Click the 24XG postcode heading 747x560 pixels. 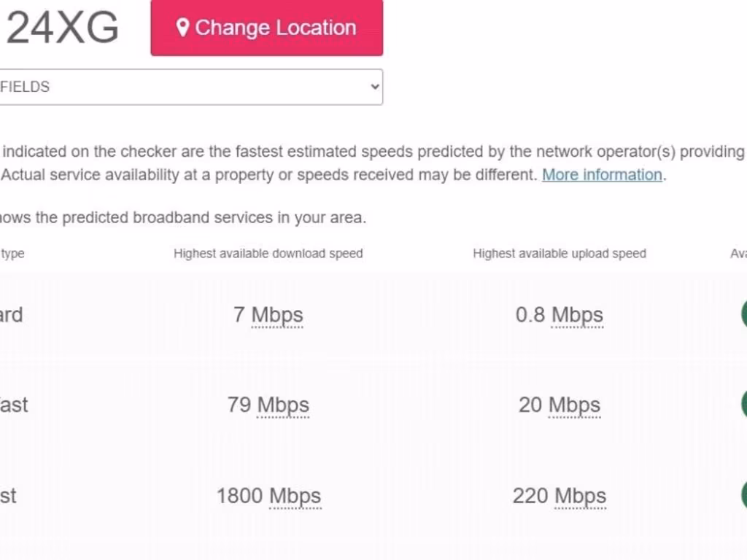(x=62, y=29)
